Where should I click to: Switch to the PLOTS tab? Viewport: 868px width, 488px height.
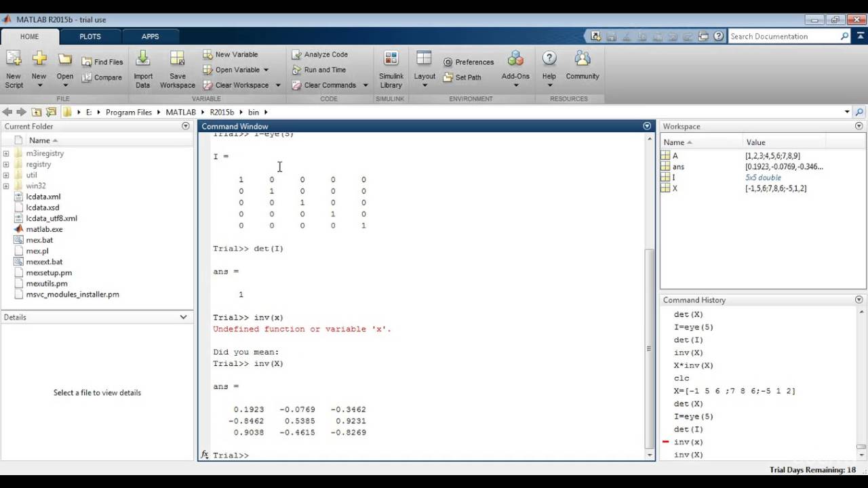tap(90, 37)
